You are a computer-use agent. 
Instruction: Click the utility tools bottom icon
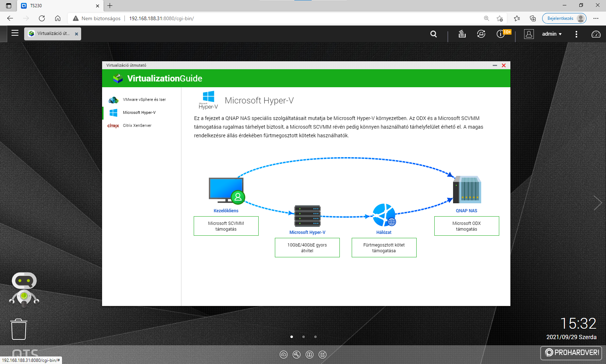pyautogui.click(x=297, y=355)
